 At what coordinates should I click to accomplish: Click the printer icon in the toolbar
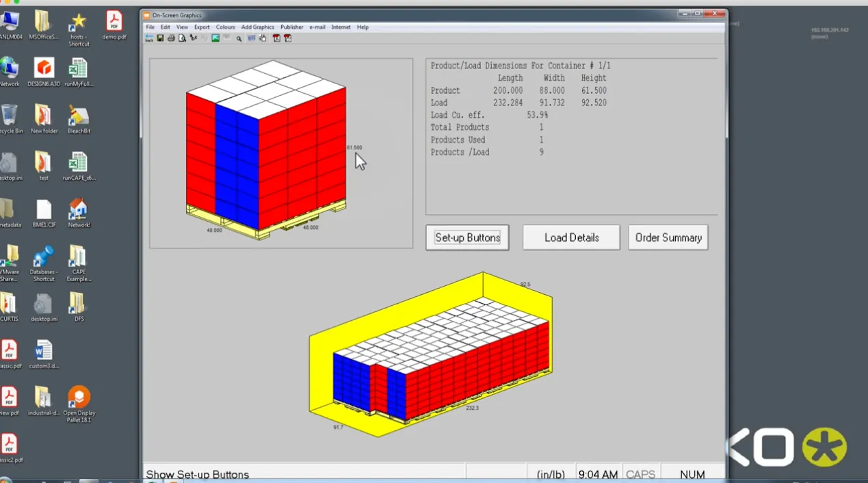tap(171, 38)
